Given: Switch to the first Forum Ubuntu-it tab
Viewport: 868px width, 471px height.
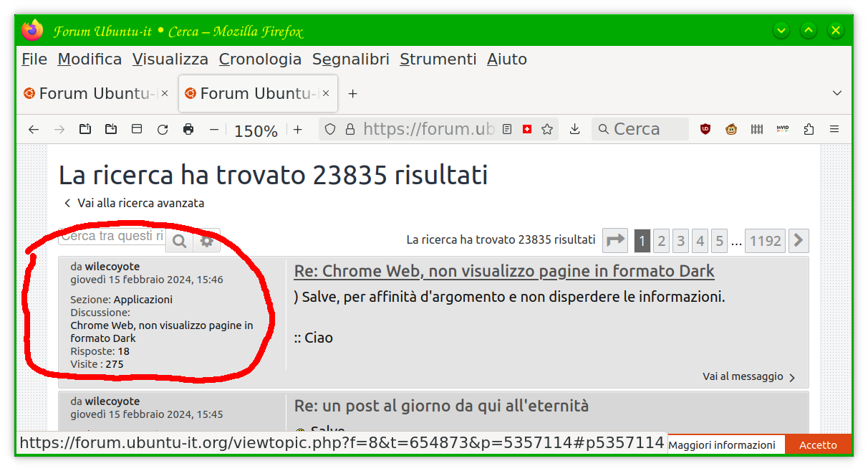Looking at the screenshot, I should pos(97,93).
